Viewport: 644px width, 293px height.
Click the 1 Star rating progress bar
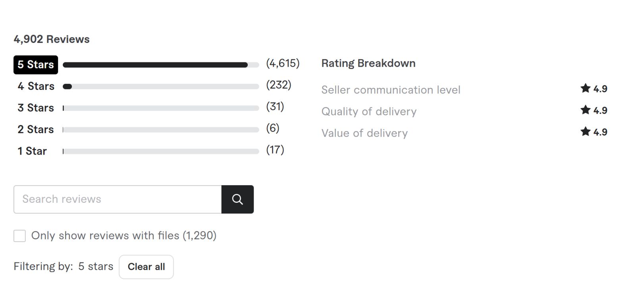tap(161, 151)
